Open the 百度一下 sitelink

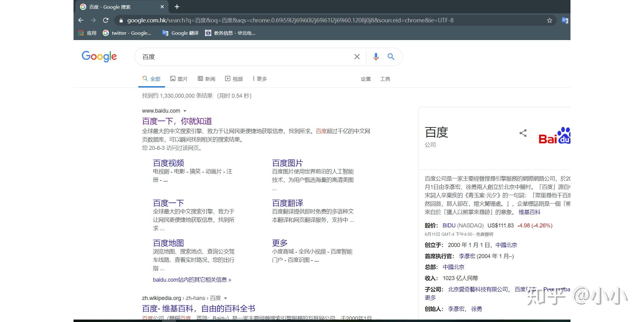pyautogui.click(x=168, y=203)
